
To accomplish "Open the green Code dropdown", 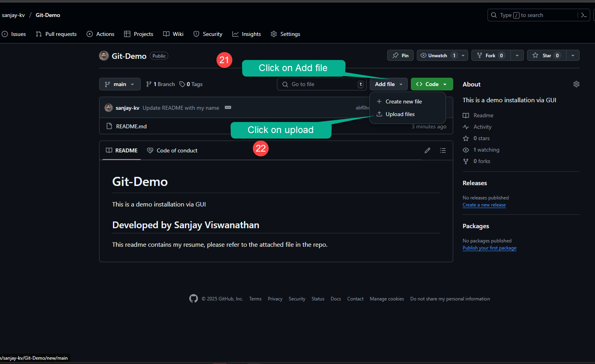I will 432,84.
